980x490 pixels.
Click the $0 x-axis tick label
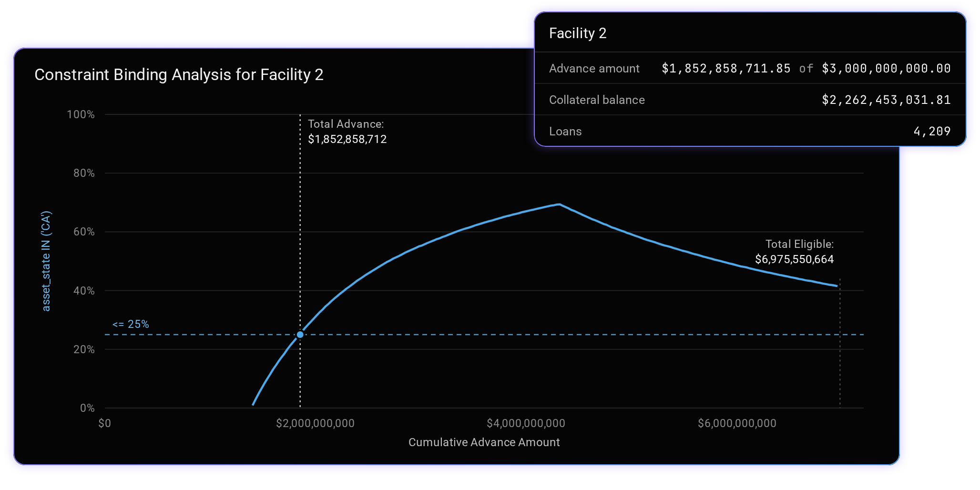point(105,423)
